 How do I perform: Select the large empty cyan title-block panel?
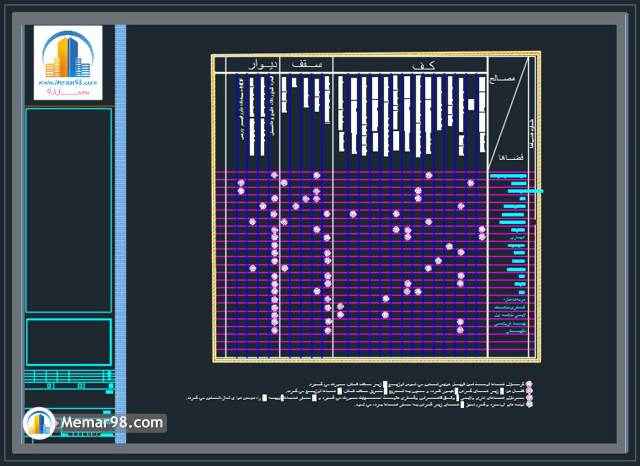(x=68, y=210)
